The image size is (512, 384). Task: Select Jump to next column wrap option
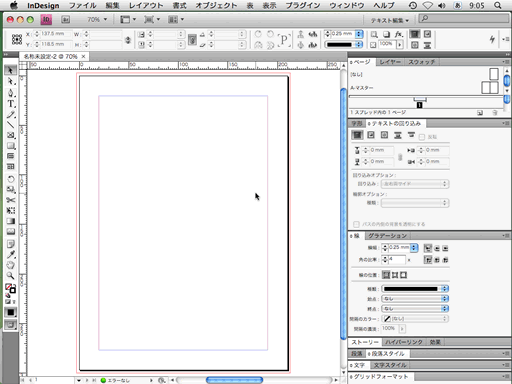click(411, 135)
